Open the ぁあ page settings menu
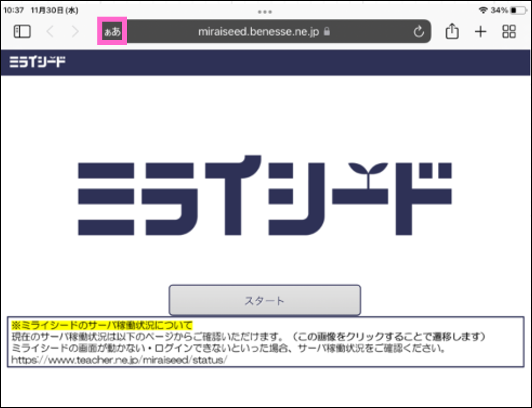This screenshot has height=408, width=532. click(x=112, y=31)
